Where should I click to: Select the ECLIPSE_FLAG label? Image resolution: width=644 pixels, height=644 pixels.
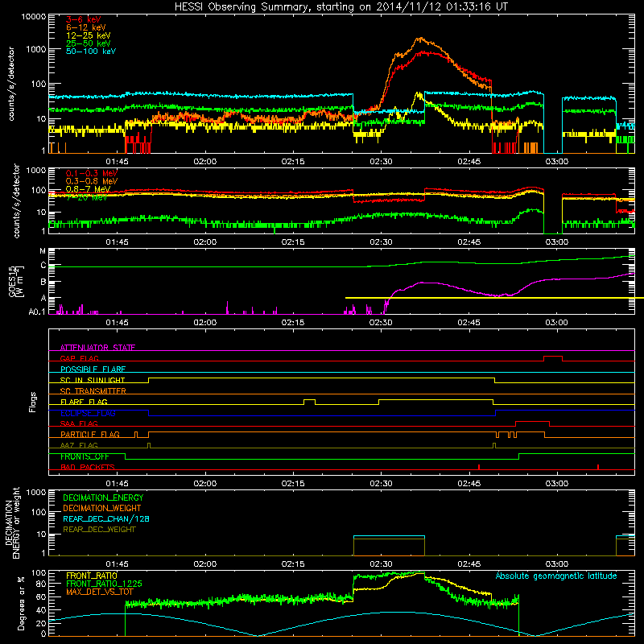click(88, 413)
